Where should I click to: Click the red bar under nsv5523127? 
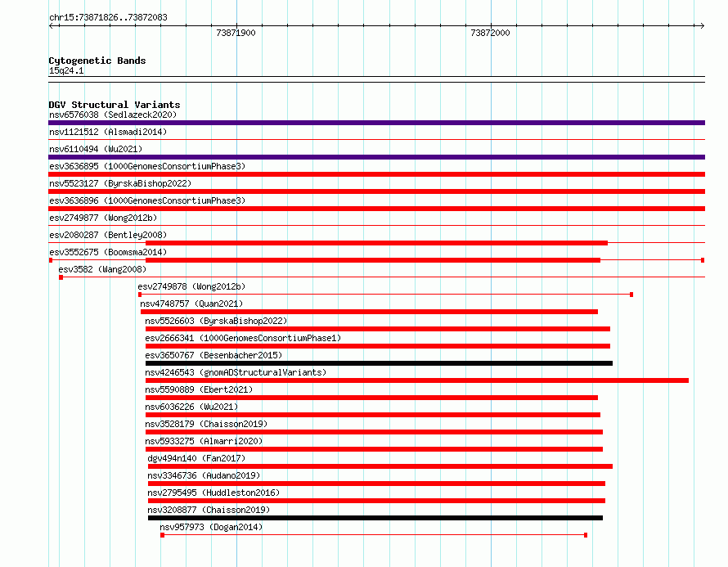(x=376, y=191)
